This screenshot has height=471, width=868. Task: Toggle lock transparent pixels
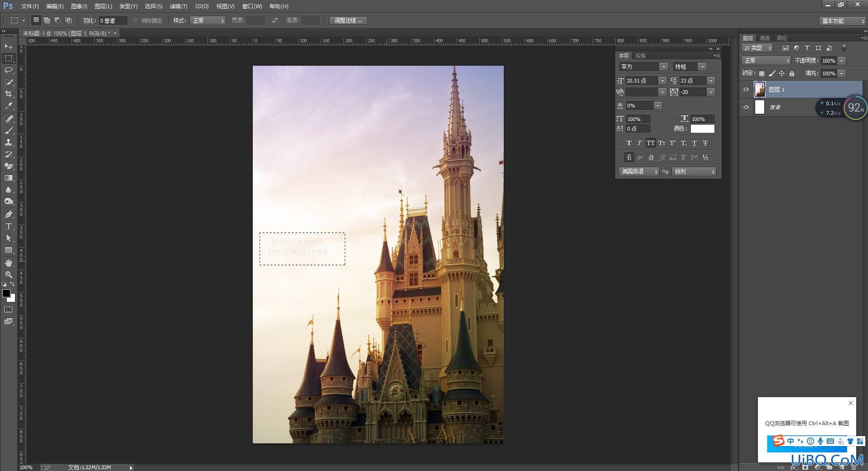pos(762,73)
